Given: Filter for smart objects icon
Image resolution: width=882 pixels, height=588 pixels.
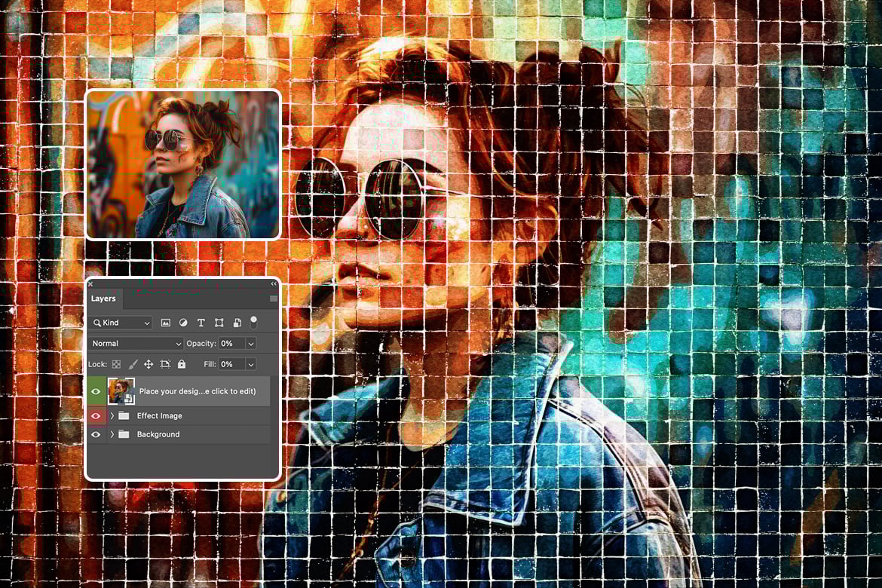Looking at the screenshot, I should click(237, 323).
